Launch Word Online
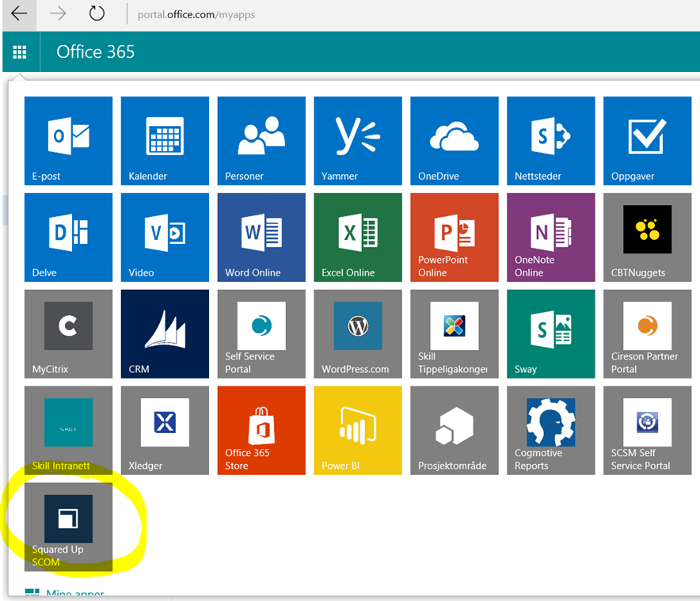700x601 pixels. tap(261, 237)
